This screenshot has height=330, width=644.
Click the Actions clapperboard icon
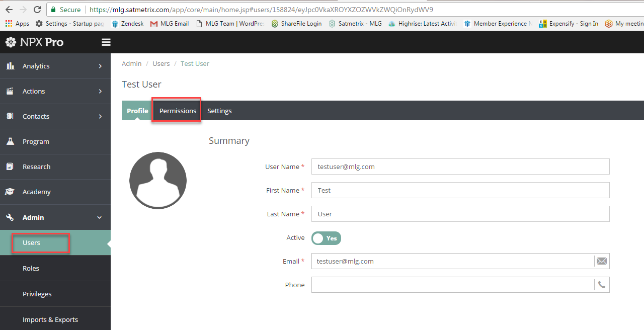[x=10, y=91]
